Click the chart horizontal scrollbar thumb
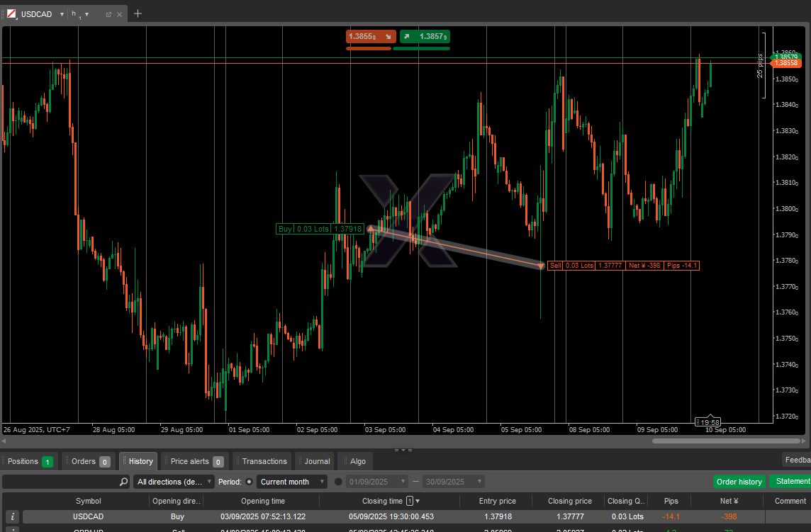The height and width of the screenshot is (532, 811). point(725,441)
